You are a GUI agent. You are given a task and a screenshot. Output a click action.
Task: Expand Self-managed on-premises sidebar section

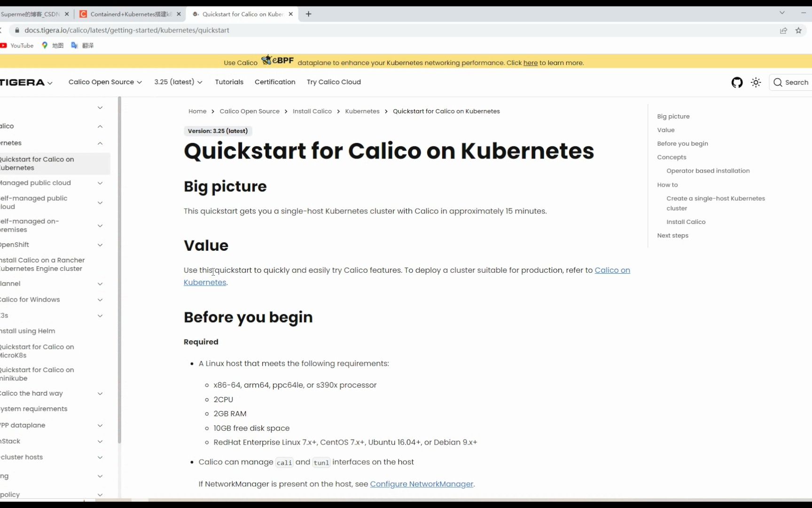(100, 226)
